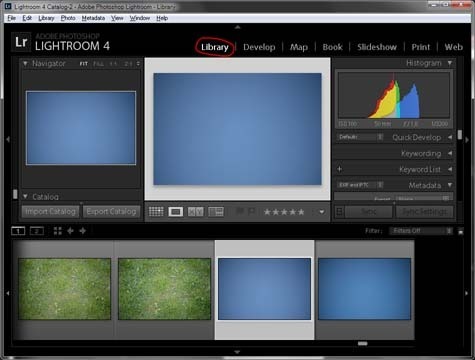The width and height of the screenshot is (475, 360).
Task: Switch to Grid view in the toolbar
Action: [x=156, y=212]
